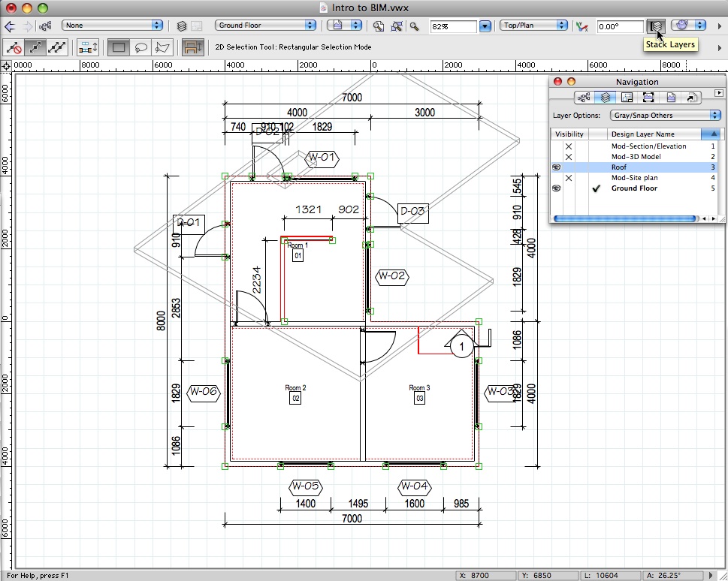The width and height of the screenshot is (728, 581).
Task: Choose Lasso Selection mode
Action: pos(140,47)
